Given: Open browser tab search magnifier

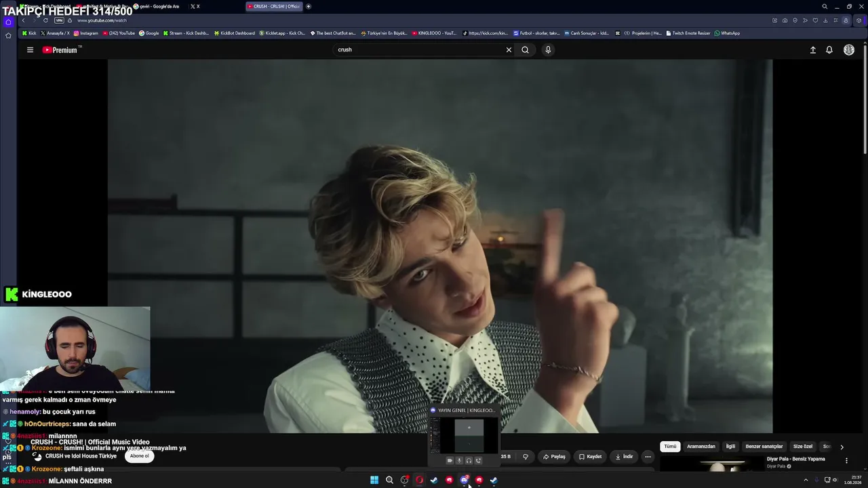Looking at the screenshot, I should tap(825, 6).
